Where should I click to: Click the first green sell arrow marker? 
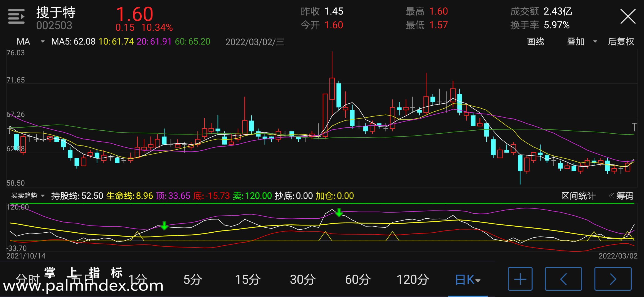click(x=164, y=226)
